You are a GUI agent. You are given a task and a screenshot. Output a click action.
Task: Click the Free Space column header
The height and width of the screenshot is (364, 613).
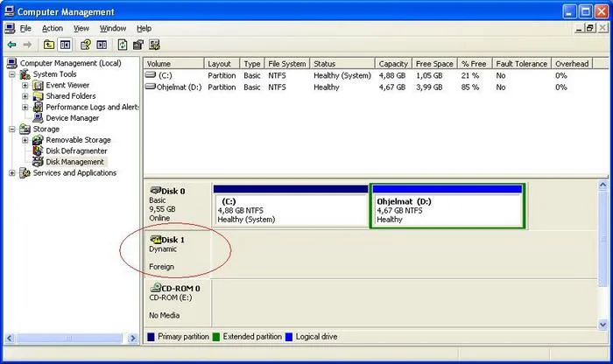pos(434,64)
